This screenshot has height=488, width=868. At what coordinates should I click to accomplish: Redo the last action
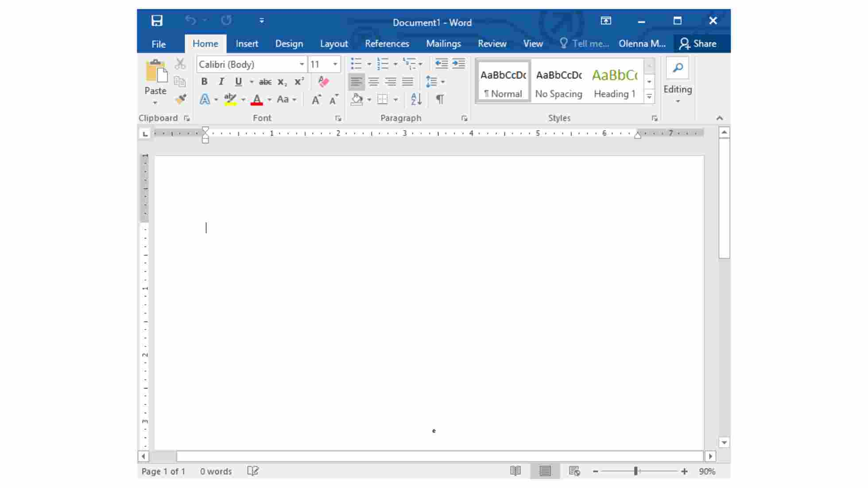coord(226,20)
